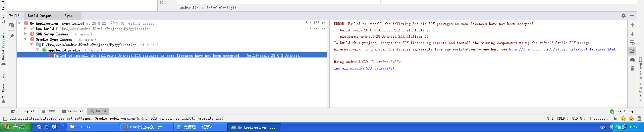This screenshot has width=644, height=132.
Task: Toggle tool window buttons via status bar corner icon
Action: pyautogui.click(x=5, y=119)
